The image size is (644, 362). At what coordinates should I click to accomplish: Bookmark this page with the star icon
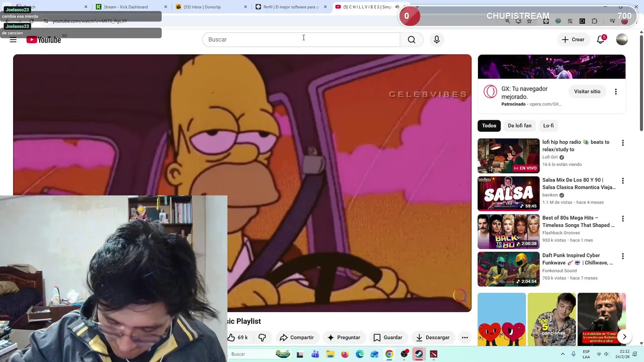click(530, 21)
